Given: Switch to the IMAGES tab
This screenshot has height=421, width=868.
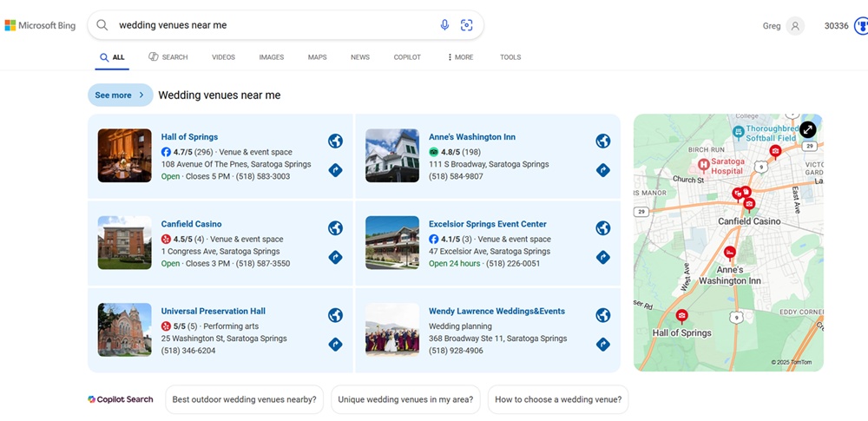Looking at the screenshot, I should point(271,57).
